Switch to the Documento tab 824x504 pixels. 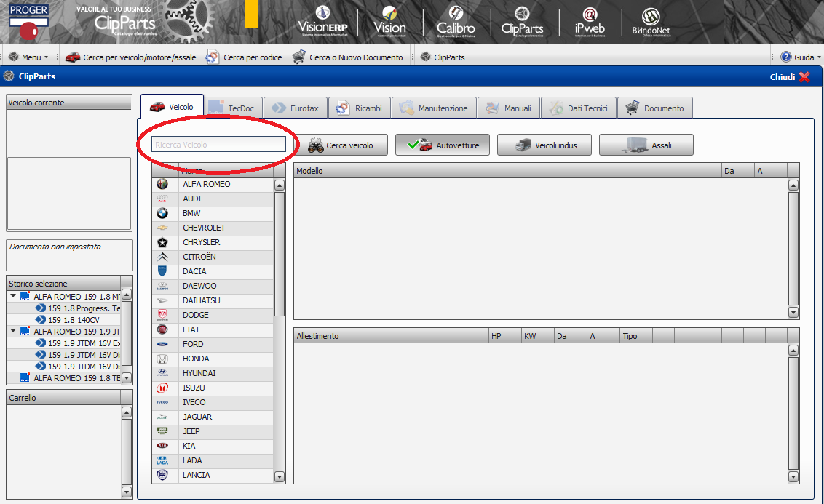[655, 108]
